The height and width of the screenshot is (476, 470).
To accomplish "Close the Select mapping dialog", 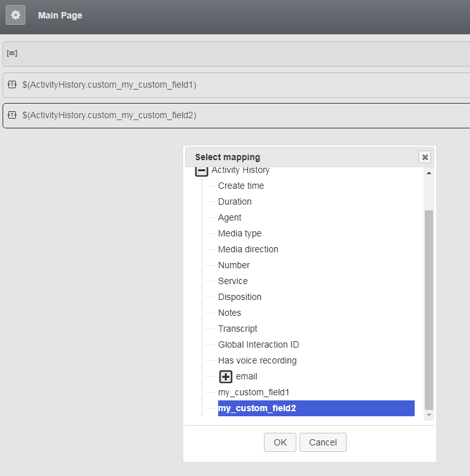I will click(x=425, y=157).
